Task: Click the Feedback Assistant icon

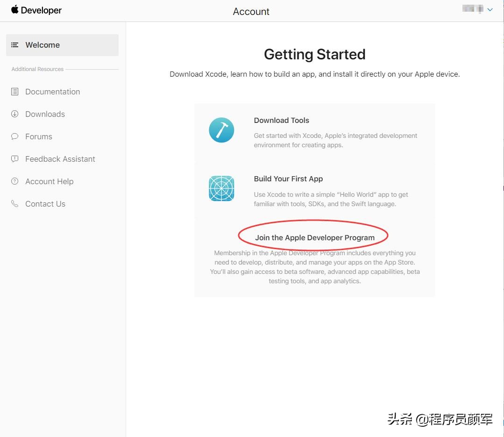Action: [15, 159]
